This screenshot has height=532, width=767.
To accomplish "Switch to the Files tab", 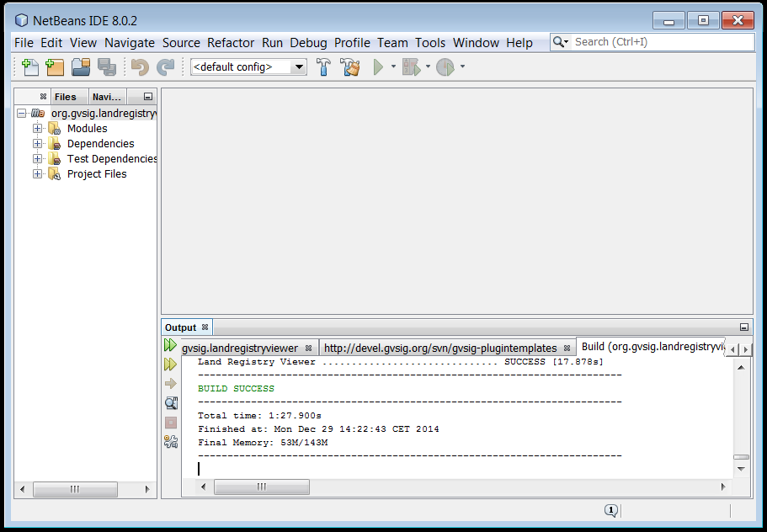I will pyautogui.click(x=65, y=97).
